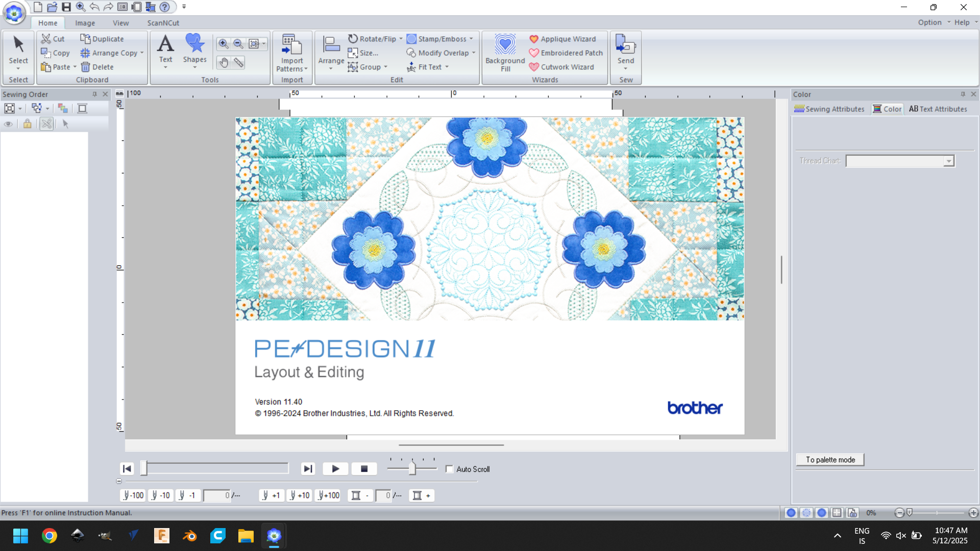Click the simulator speed slider handle
980x551 pixels.
pos(412,468)
